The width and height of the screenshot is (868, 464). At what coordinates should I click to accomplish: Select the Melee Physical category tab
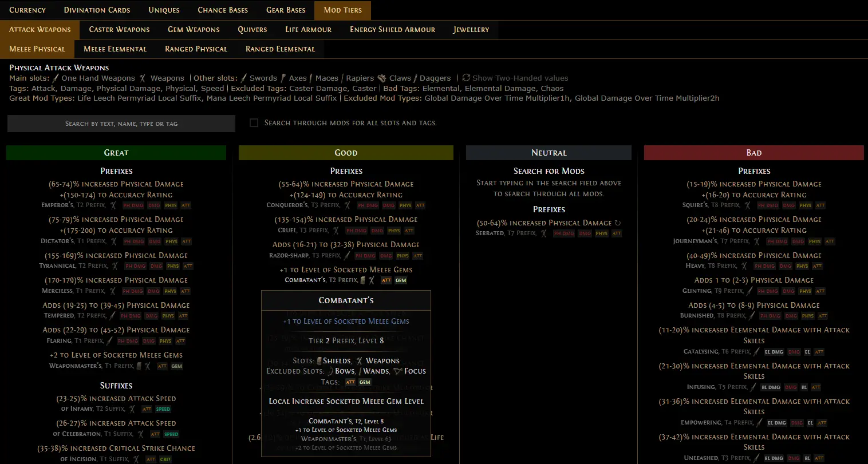(37, 49)
